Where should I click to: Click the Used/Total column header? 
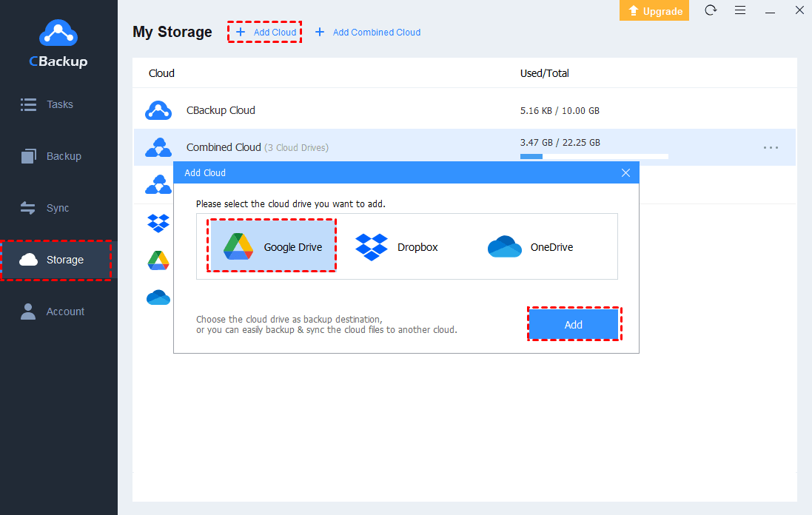(544, 73)
